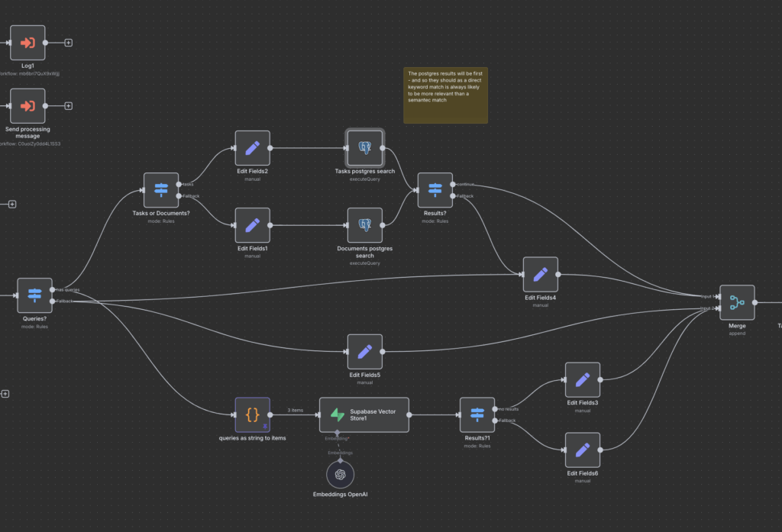Click the Input 2 connector on Merge

tap(719, 308)
